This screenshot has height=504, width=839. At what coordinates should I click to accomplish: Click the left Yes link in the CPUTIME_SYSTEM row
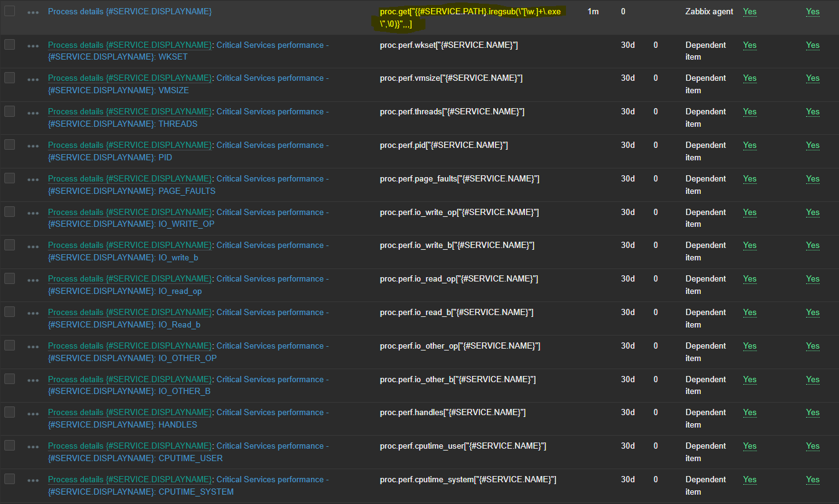tap(749, 480)
